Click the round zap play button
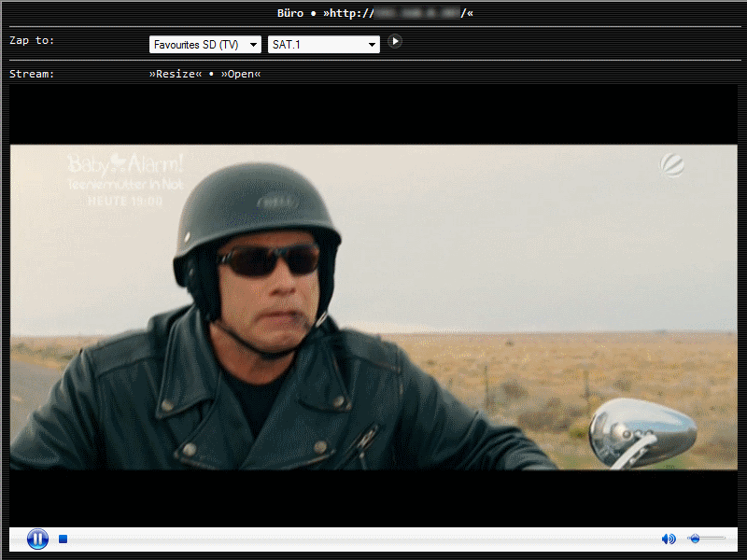Screen dimensions: 747x560 tap(394, 41)
